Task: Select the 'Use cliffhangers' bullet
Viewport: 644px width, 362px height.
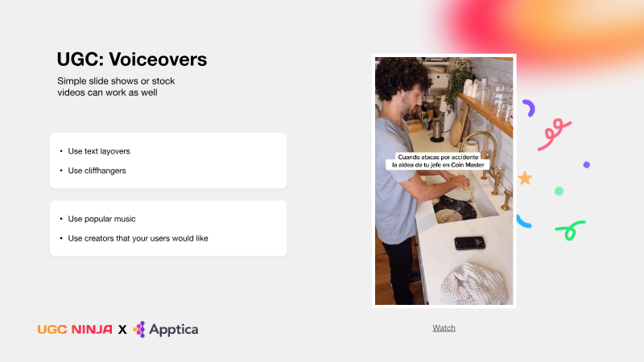Action: [x=97, y=171]
